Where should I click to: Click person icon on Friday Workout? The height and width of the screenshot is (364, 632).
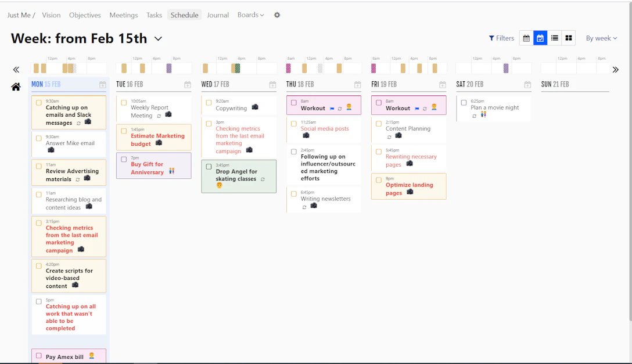[434, 107]
